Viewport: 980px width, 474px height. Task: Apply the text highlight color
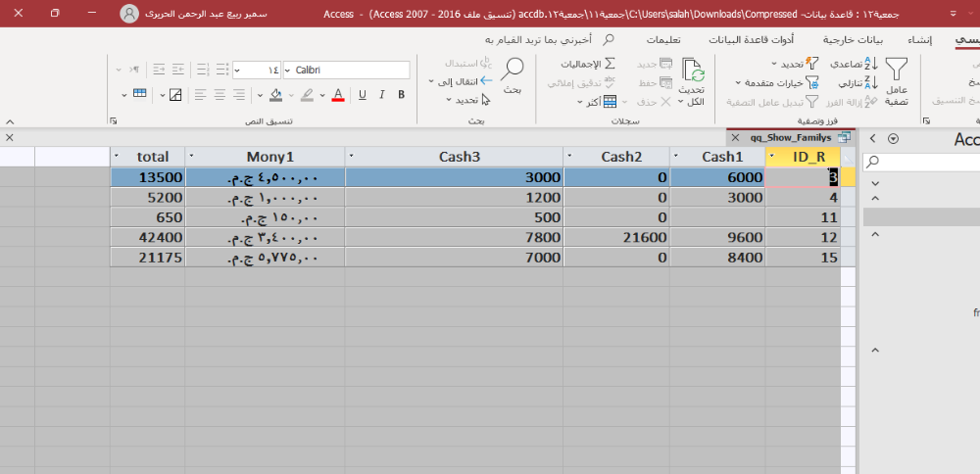pos(307,95)
